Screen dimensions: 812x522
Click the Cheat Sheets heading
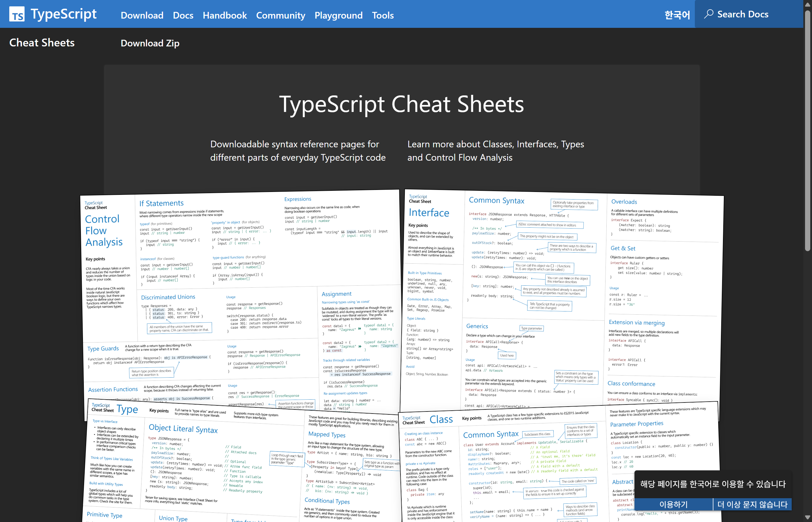click(x=41, y=43)
